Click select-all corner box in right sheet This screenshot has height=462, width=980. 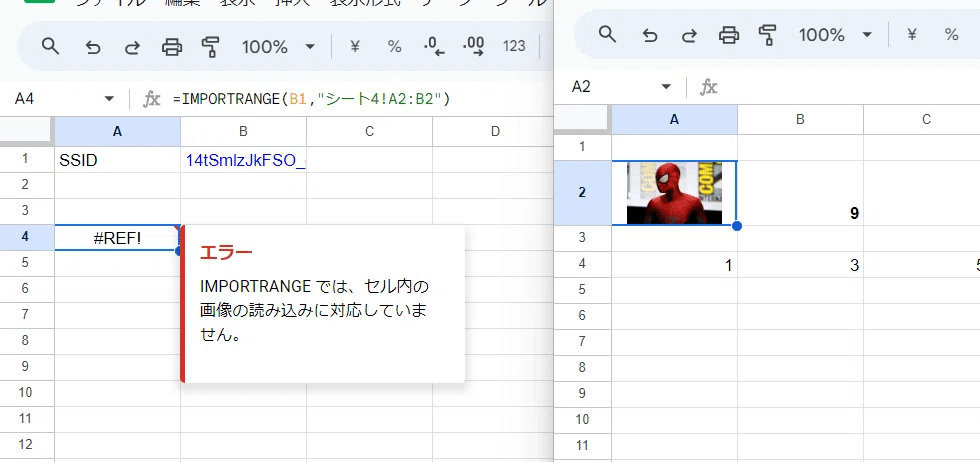click(x=582, y=119)
